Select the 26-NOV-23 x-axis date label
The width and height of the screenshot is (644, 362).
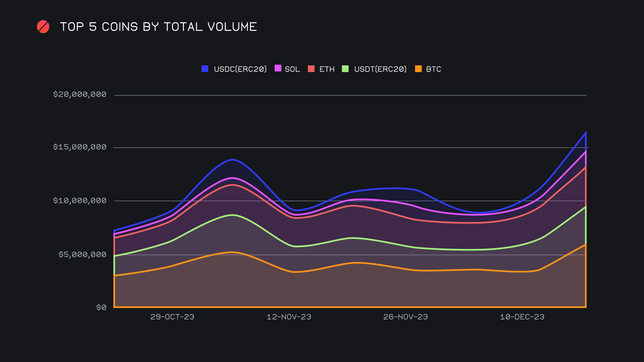click(x=406, y=317)
